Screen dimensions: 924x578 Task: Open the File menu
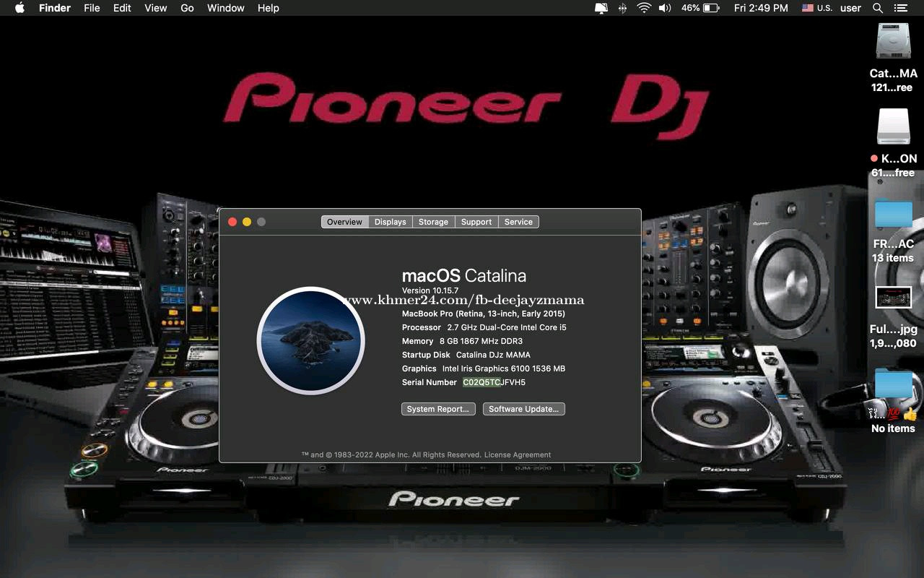tap(92, 8)
